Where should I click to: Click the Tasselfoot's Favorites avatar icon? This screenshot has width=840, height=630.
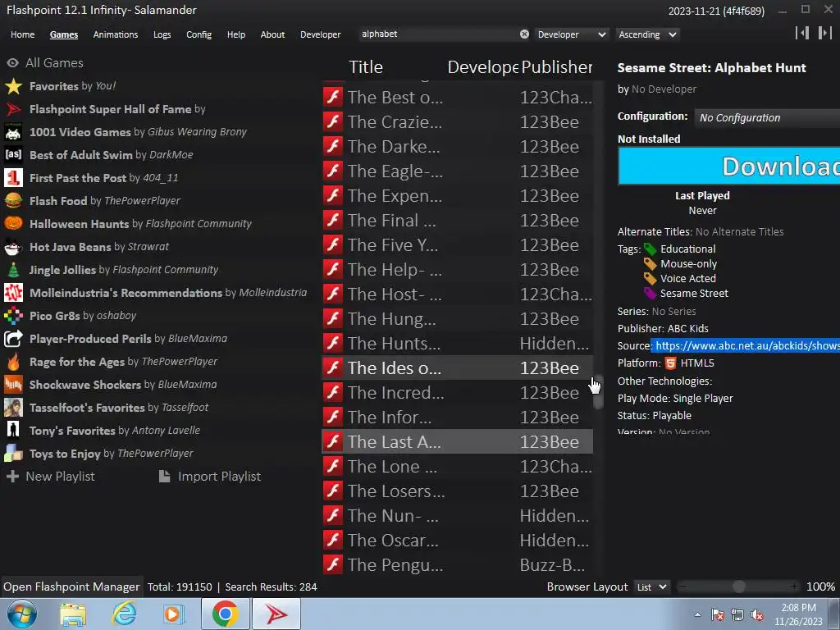(13, 408)
